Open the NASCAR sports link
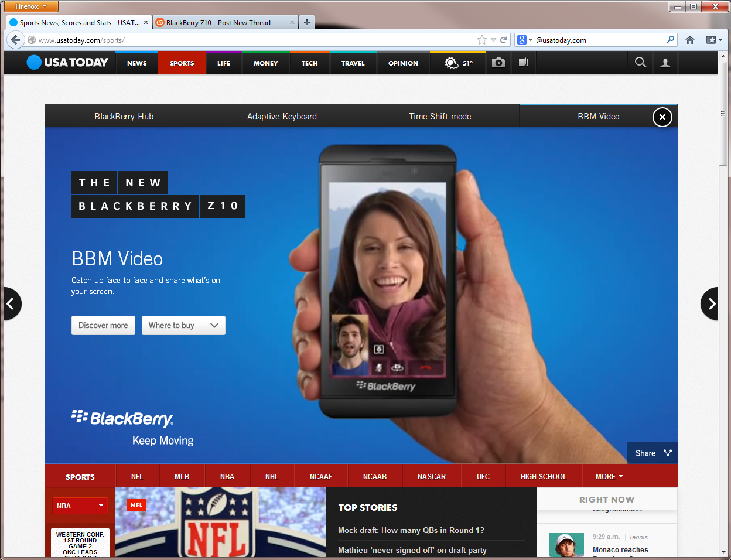 pos(432,476)
